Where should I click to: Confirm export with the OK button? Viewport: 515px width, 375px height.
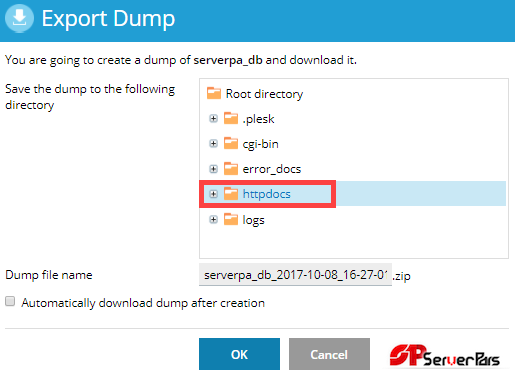pyautogui.click(x=239, y=354)
